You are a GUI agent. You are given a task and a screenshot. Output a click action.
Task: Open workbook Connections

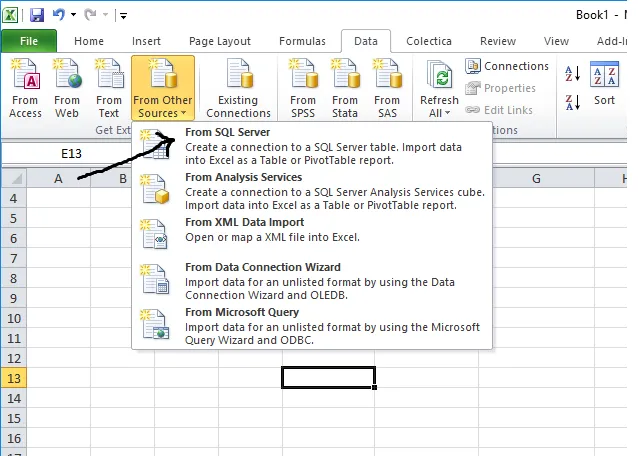[507, 66]
